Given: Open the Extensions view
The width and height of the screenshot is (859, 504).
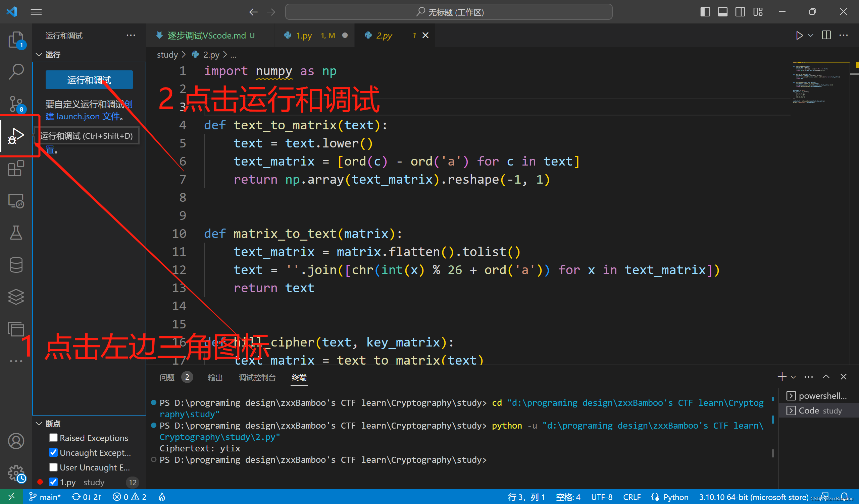Looking at the screenshot, I should [x=16, y=169].
